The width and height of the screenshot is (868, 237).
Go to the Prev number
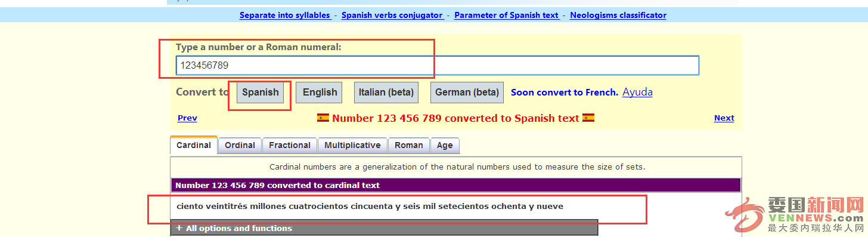[187, 118]
